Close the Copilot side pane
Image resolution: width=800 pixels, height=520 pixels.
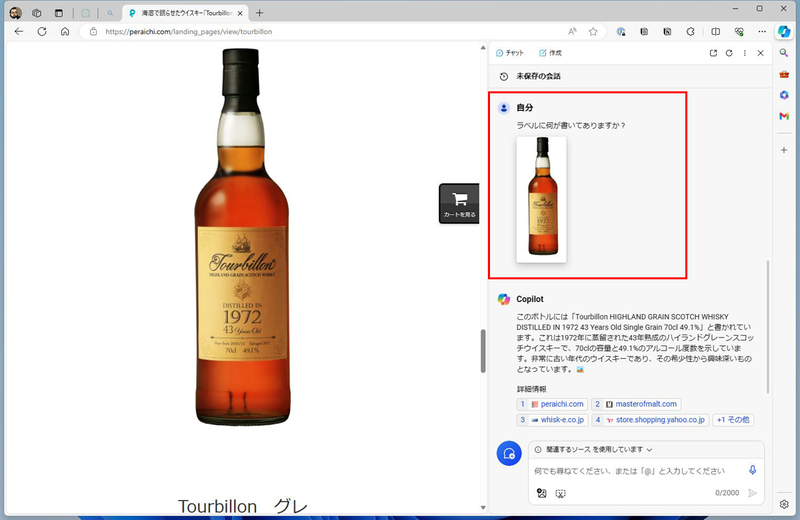pos(761,53)
